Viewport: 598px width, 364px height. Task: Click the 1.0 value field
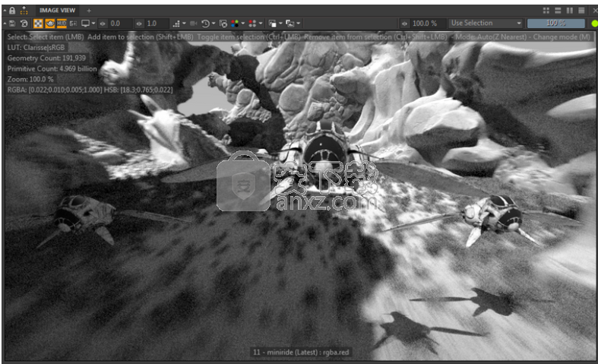tap(157, 24)
